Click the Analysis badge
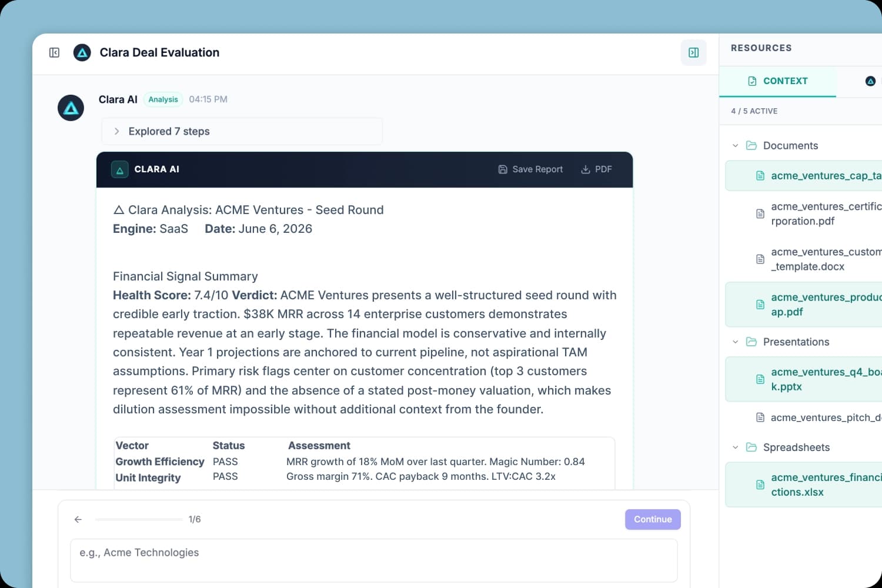 tap(163, 99)
